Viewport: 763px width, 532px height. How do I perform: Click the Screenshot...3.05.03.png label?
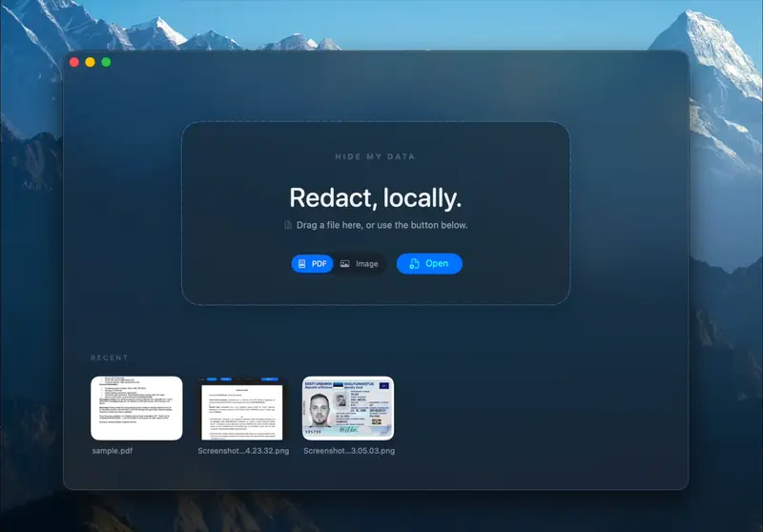[349, 451]
